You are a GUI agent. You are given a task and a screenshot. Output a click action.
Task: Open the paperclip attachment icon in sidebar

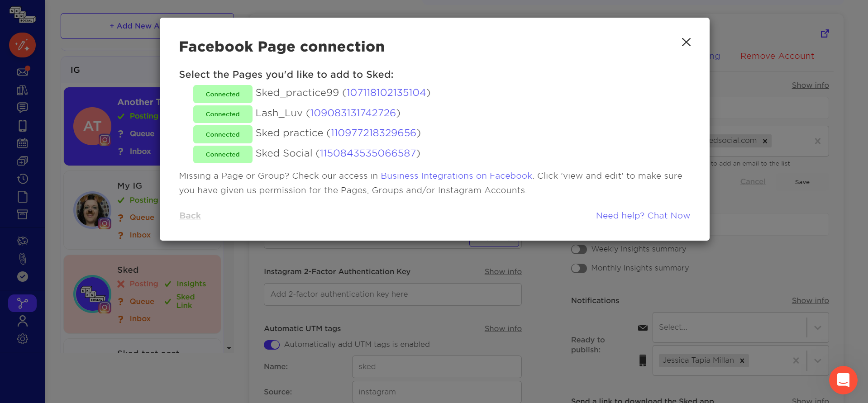click(22, 259)
